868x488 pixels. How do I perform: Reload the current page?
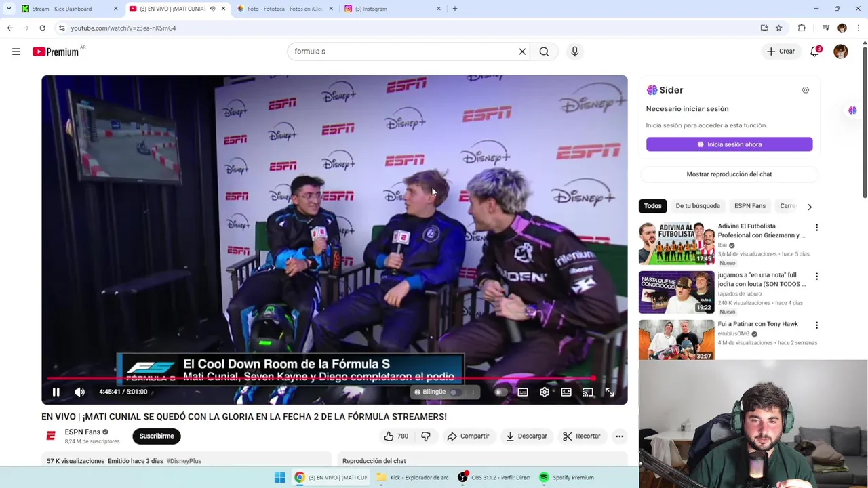tap(42, 28)
